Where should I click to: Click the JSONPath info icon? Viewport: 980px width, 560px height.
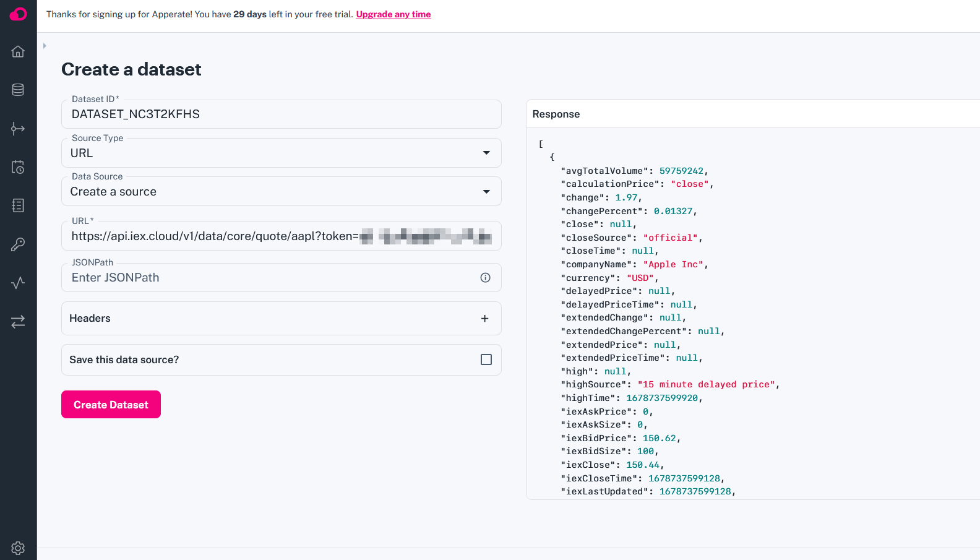click(486, 278)
